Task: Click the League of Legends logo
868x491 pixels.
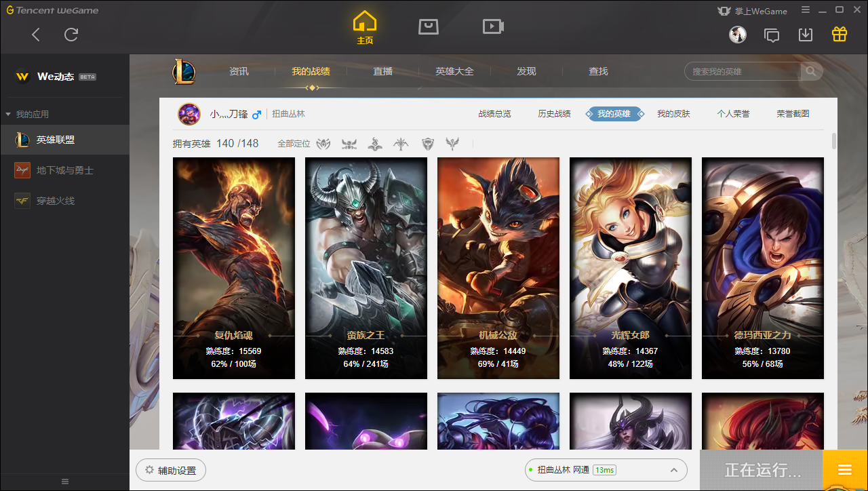Action: click(183, 72)
